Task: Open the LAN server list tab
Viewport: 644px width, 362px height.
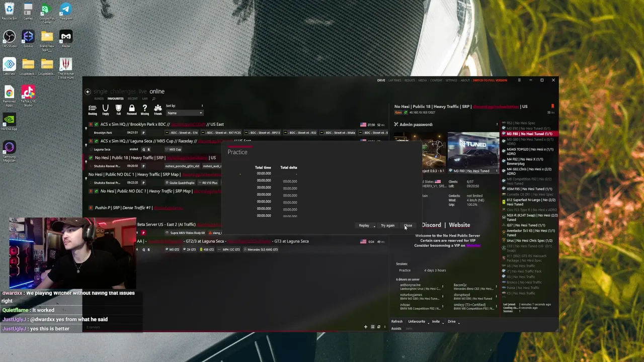Action: coord(145,99)
